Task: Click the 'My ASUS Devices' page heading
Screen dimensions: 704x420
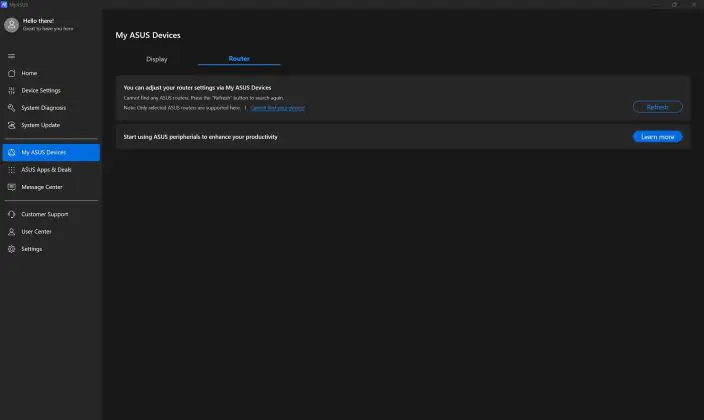Action: [148, 35]
